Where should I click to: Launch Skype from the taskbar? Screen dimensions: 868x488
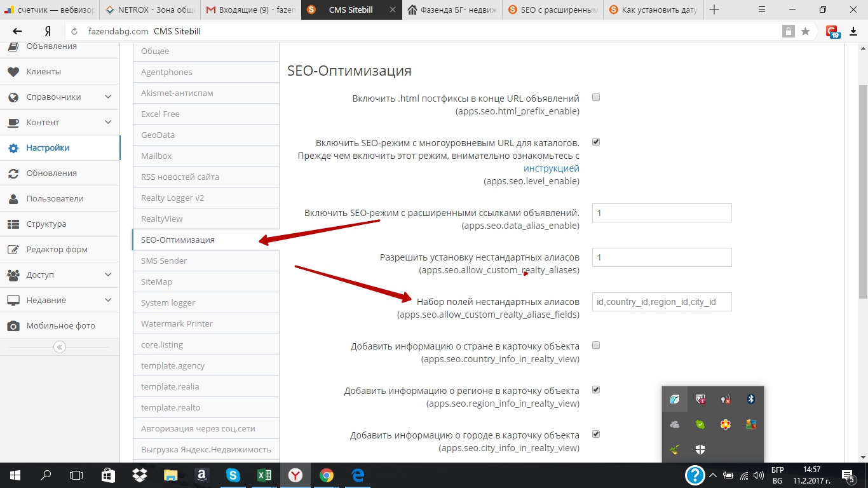pyautogui.click(x=233, y=475)
